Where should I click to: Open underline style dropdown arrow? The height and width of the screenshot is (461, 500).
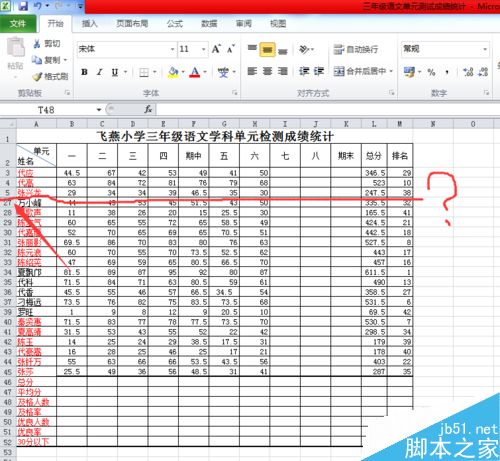(126, 72)
